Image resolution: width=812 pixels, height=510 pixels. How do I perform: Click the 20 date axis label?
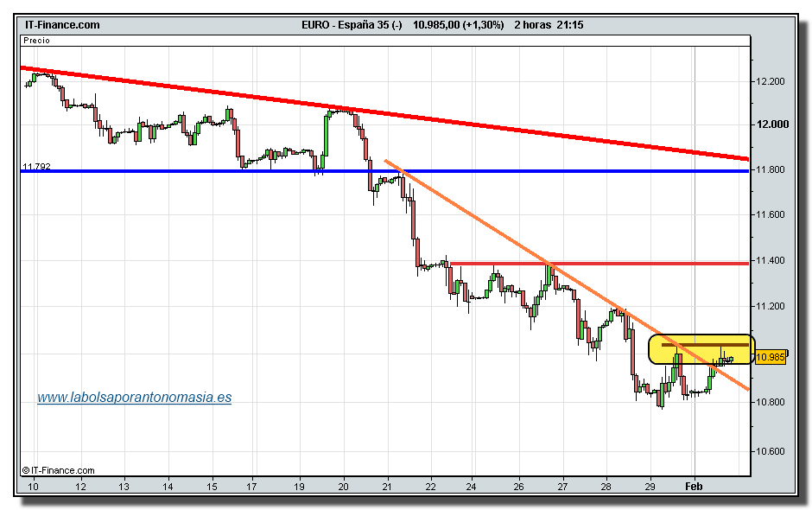[343, 487]
